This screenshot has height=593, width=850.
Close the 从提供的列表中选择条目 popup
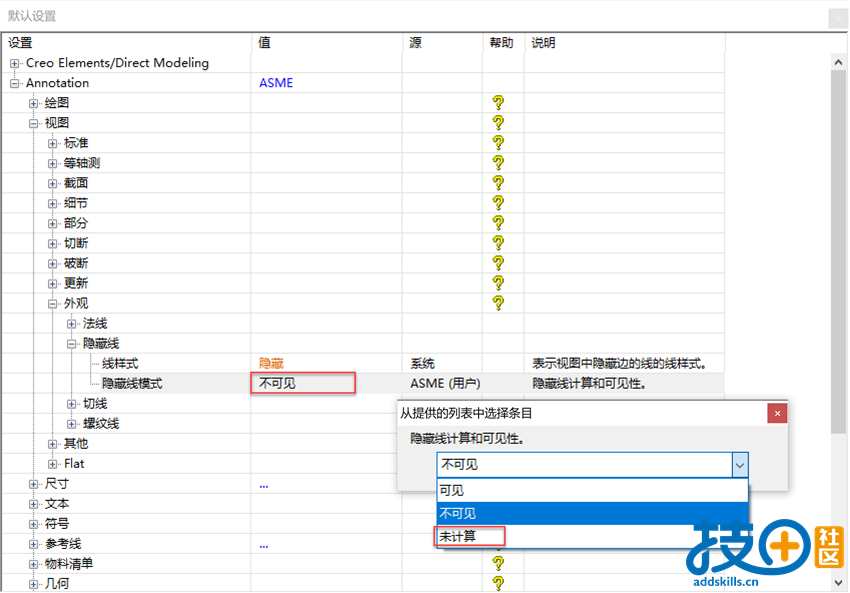click(x=777, y=414)
